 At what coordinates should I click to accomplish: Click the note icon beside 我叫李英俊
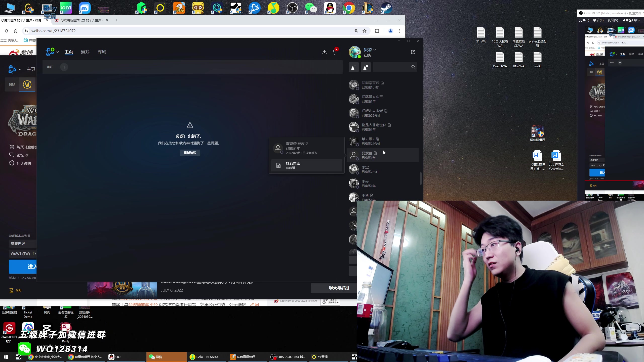(x=382, y=83)
